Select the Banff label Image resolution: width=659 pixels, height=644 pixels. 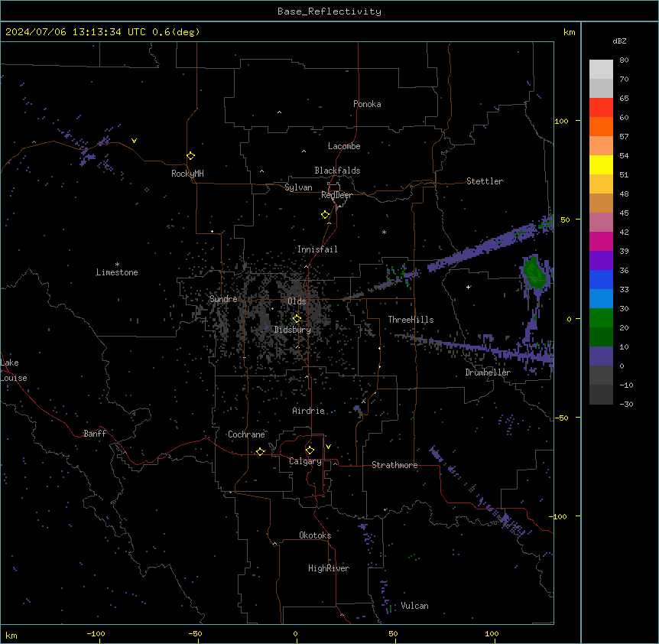(x=95, y=434)
